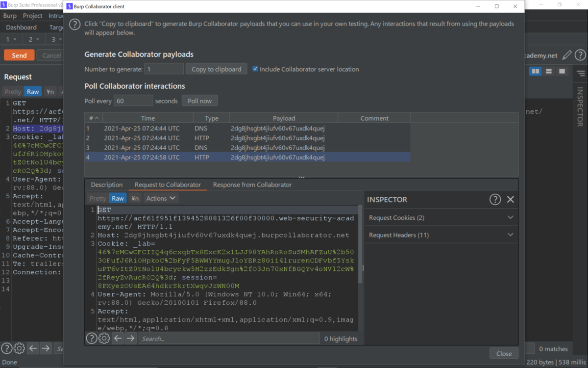Screen dimensions: 588x368
Task: Click divider handle between request and Inspector
Action: (363, 268)
